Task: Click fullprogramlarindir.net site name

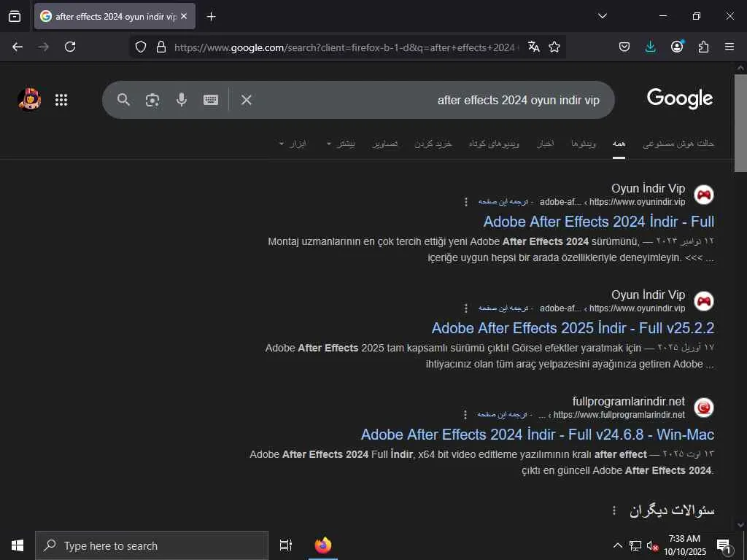Action: point(628,402)
